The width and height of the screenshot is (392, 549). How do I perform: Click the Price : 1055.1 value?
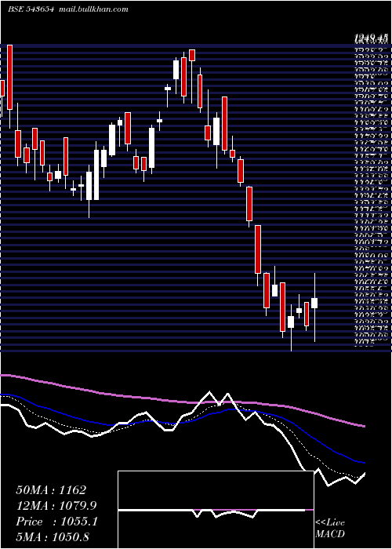point(57,522)
